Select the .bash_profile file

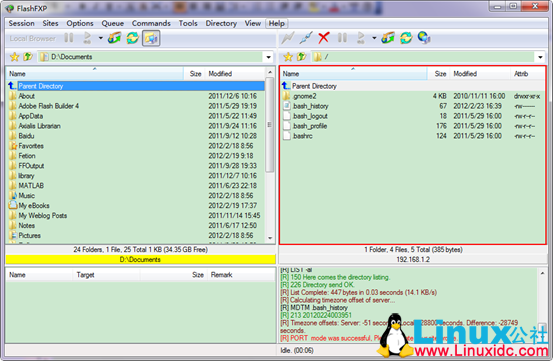point(310,126)
